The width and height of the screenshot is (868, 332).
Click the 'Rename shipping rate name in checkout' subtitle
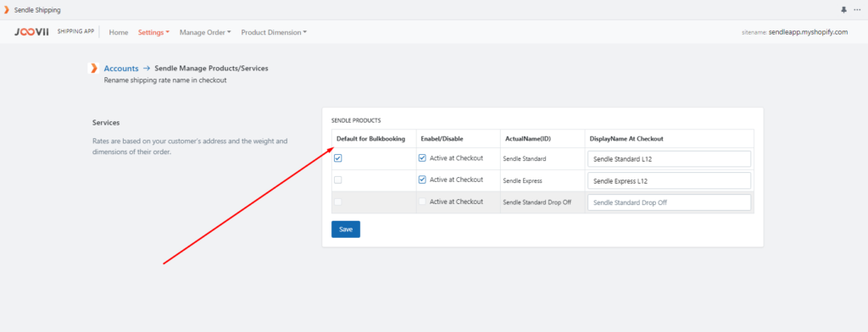tap(165, 80)
